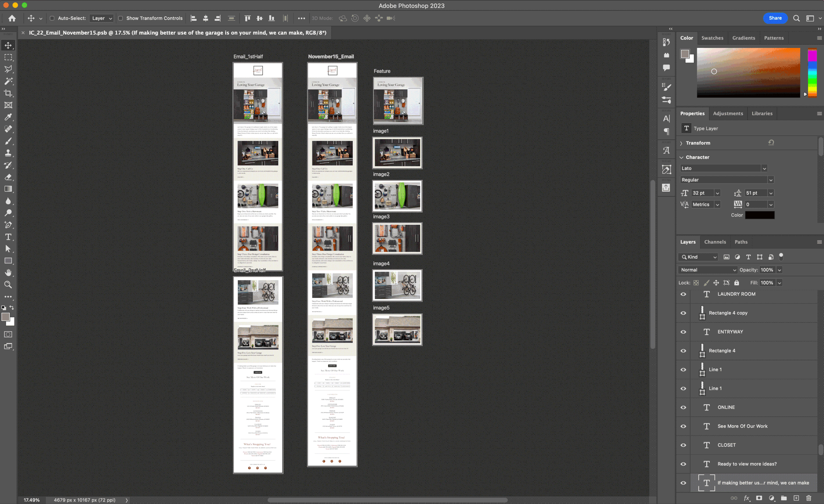This screenshot has height=504, width=824.
Task: Click the black text Color swatch
Action: point(759,215)
